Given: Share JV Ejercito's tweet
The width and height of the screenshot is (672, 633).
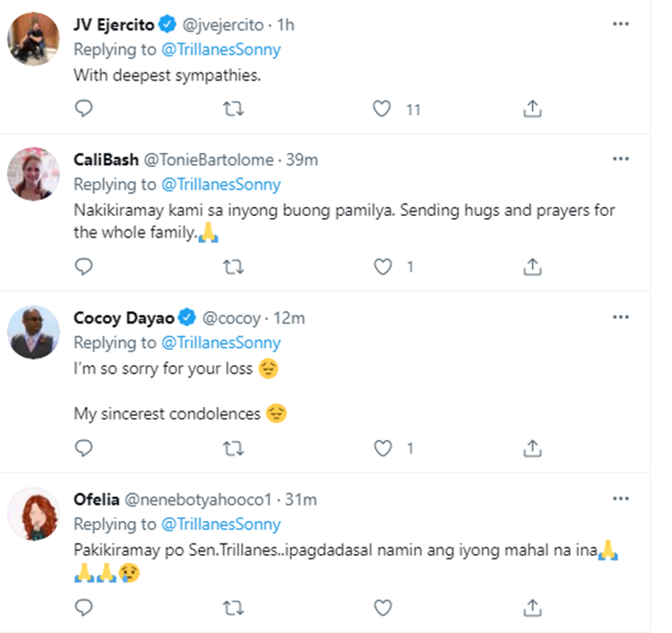Looking at the screenshot, I should [531, 108].
